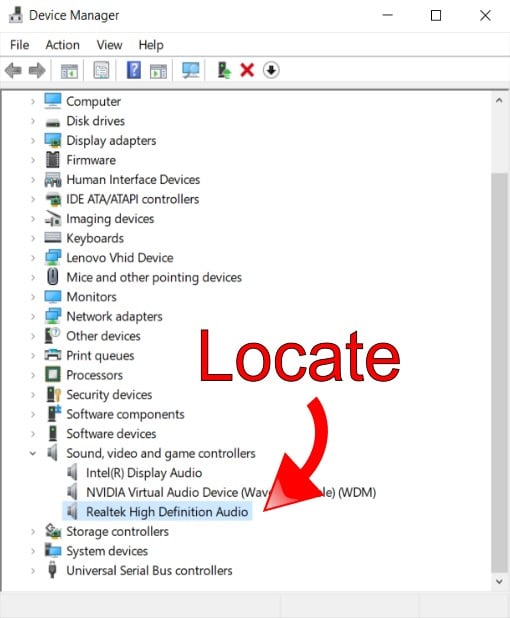510x618 pixels.
Task: Minimize the Device Manager window
Action: click(388, 16)
